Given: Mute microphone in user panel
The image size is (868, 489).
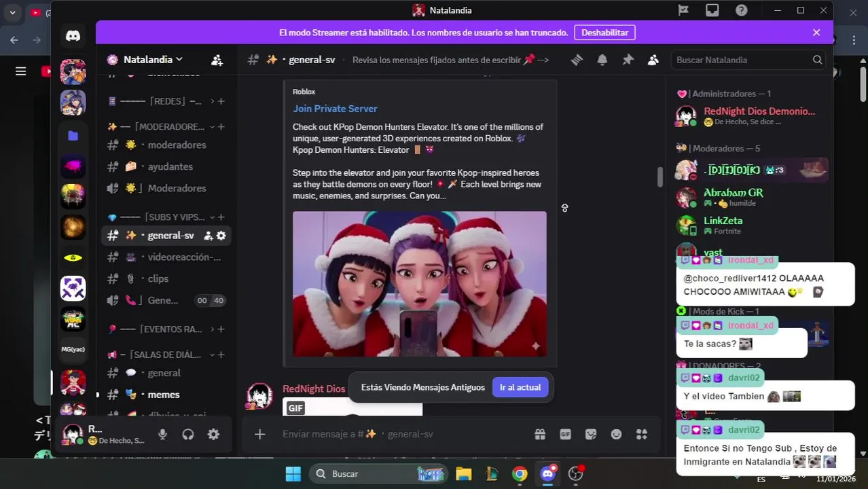Looking at the screenshot, I should point(162,434).
